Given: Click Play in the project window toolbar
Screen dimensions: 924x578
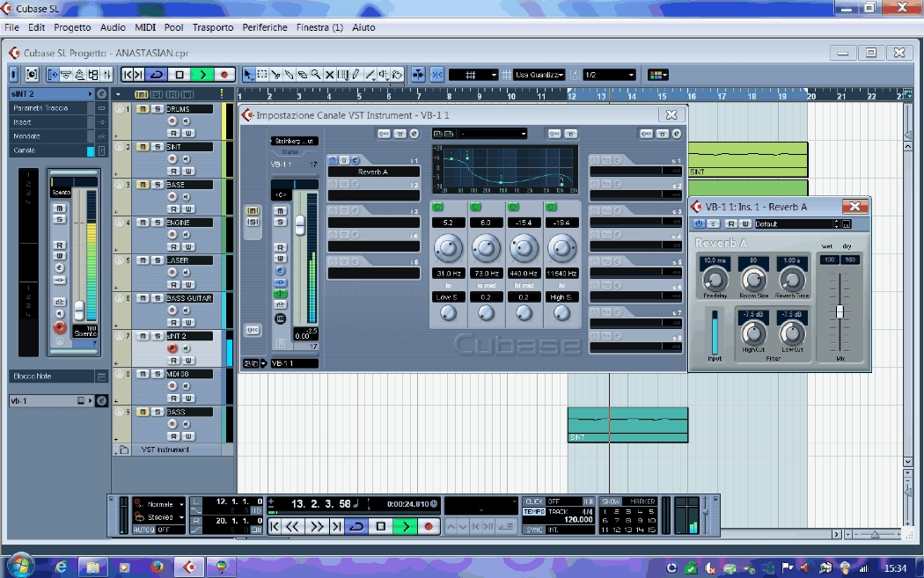Looking at the screenshot, I should (202, 75).
